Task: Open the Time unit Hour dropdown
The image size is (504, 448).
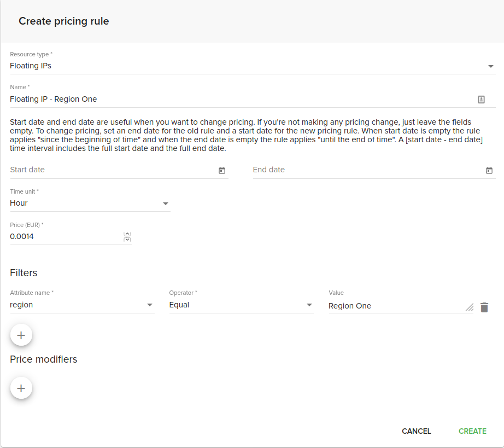Action: point(90,203)
